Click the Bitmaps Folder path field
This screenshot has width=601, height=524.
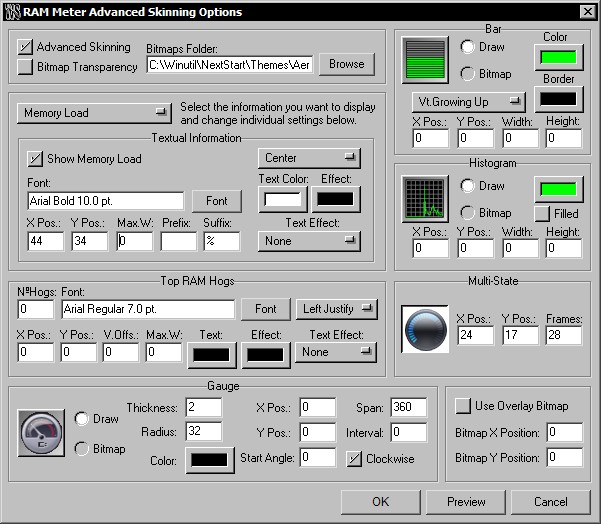(x=230, y=65)
